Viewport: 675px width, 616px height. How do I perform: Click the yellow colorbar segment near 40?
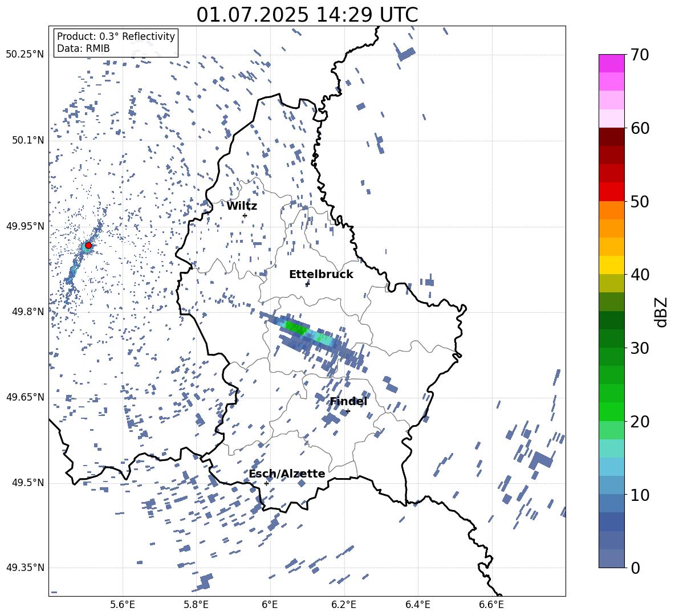tap(611, 265)
